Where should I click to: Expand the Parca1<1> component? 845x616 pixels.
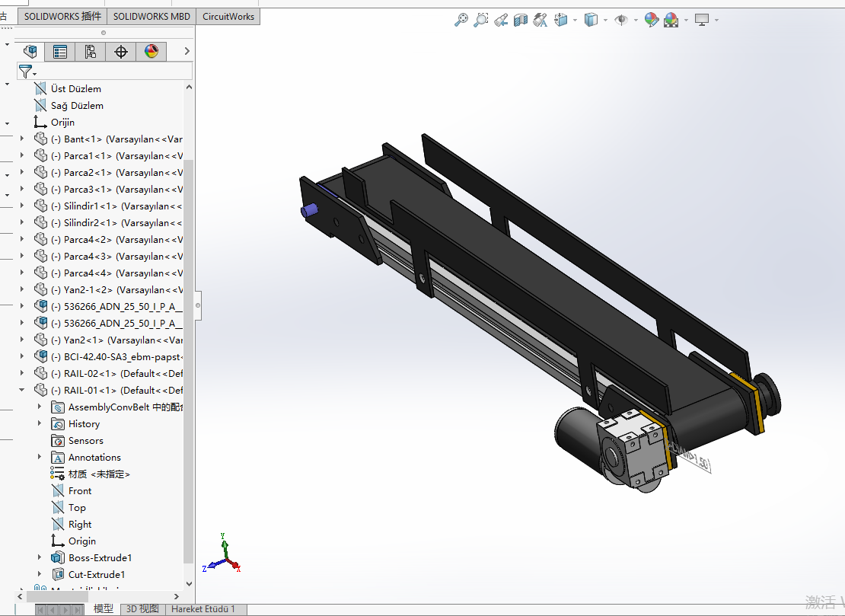point(21,155)
